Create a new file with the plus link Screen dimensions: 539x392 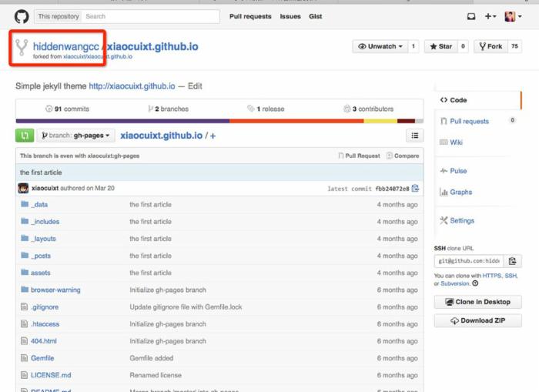213,136
